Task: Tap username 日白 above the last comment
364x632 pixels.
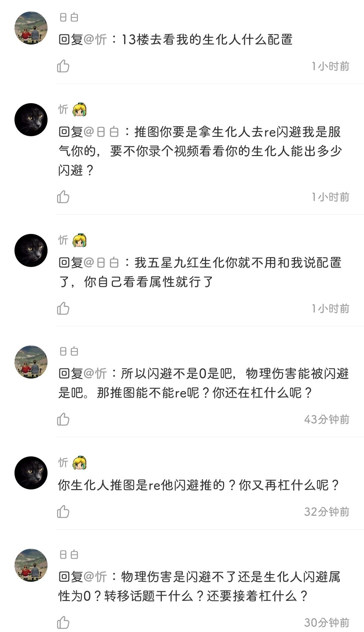Action: (69, 554)
